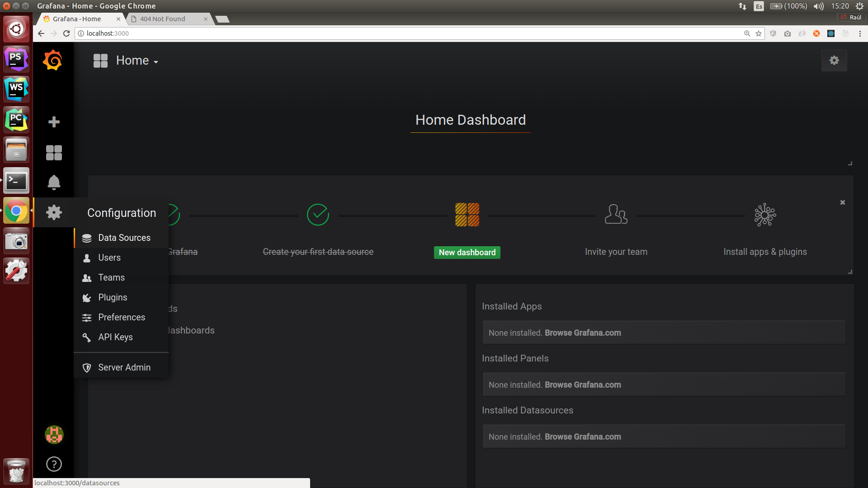Click the zoom magnifier in address bar
Screen dimensions: 868x488
coord(747,33)
